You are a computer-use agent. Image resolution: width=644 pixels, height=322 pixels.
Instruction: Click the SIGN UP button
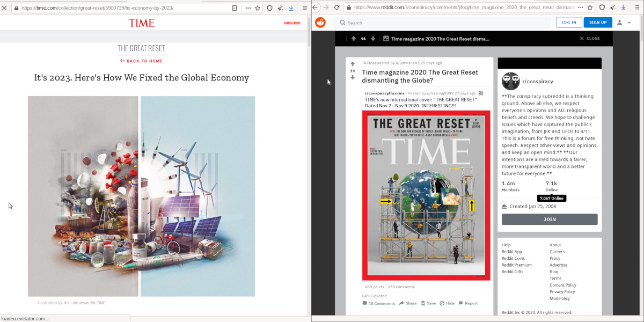coord(598,22)
